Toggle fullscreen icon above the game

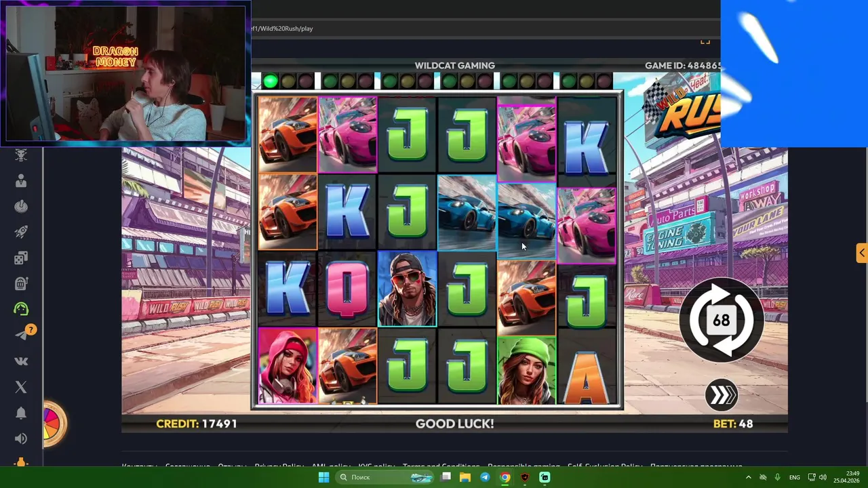pos(705,41)
